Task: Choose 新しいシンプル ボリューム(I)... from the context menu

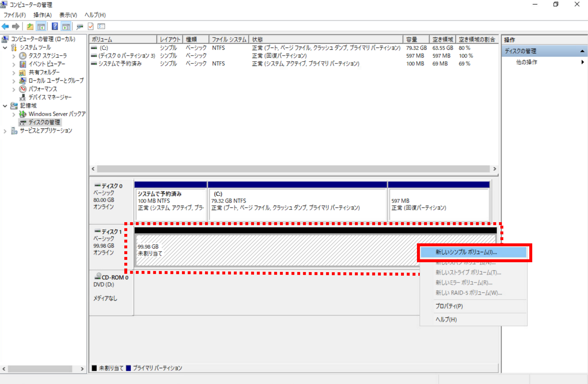Action: tap(466, 252)
